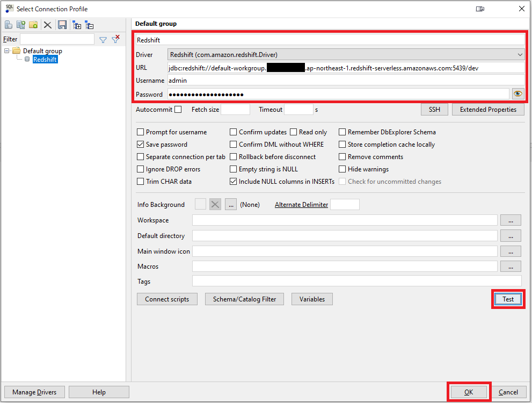Select the Redshift profile in the tree
This screenshot has width=532, height=403.
tap(45, 60)
